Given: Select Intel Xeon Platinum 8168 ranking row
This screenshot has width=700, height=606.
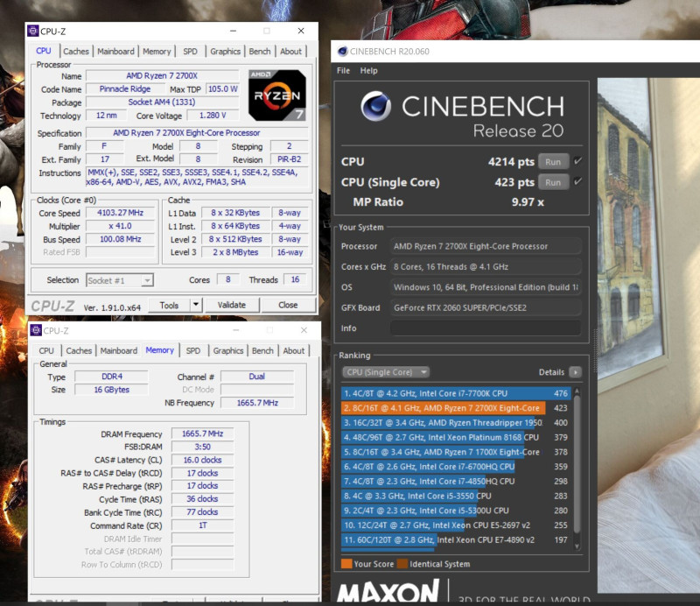Looking at the screenshot, I should click(x=456, y=437).
